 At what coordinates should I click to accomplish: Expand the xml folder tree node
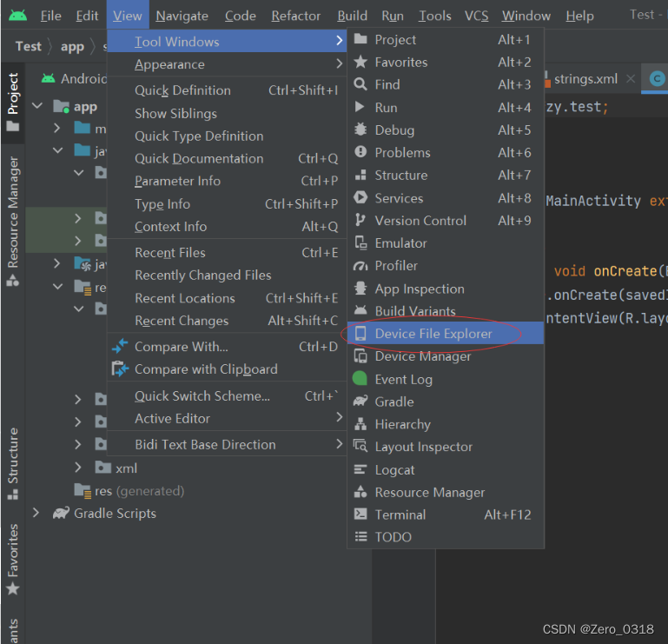(x=78, y=468)
